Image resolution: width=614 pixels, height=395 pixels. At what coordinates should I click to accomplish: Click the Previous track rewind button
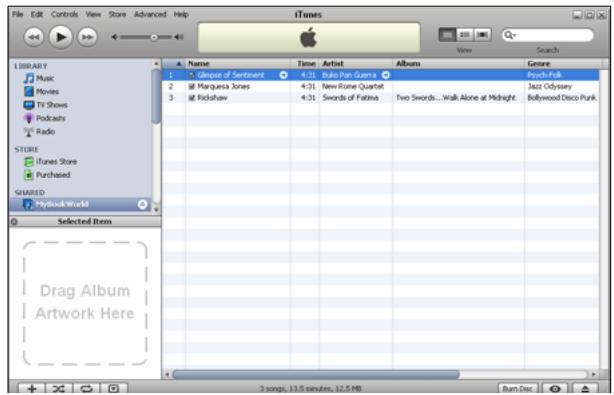click(x=34, y=37)
